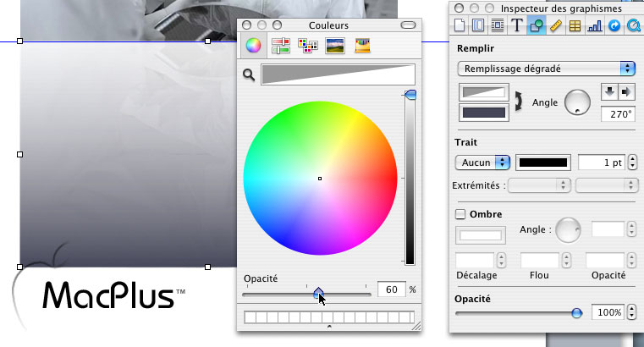This screenshot has height=347, width=644.
Task: Open the Metrics ruler inspector tab
Action: (x=555, y=26)
